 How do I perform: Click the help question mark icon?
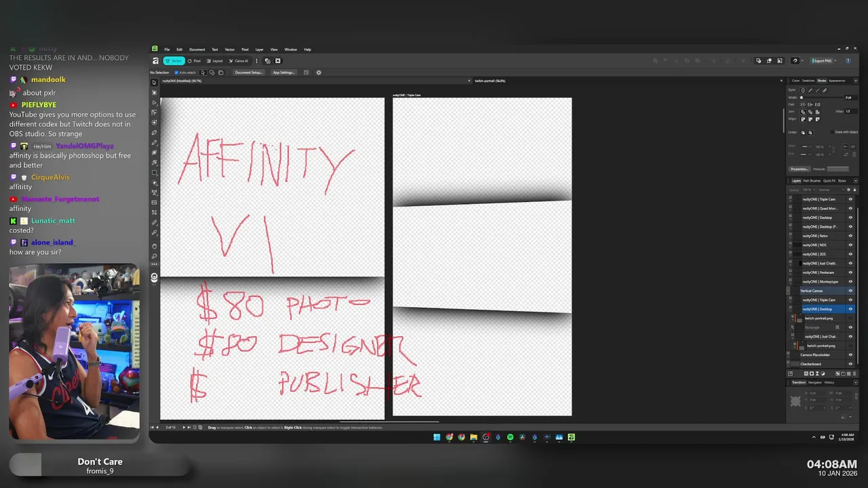coord(848,61)
